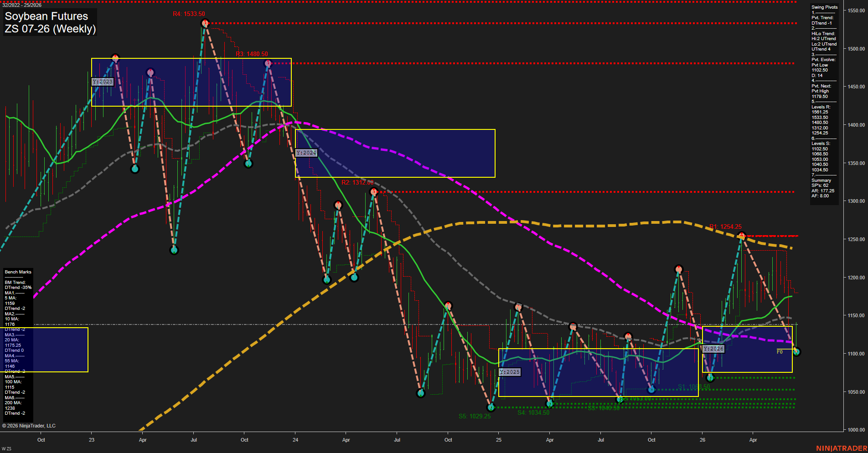Click the R1: 1254.25 resistance label
Screen dimensions: 868x453
725,227
